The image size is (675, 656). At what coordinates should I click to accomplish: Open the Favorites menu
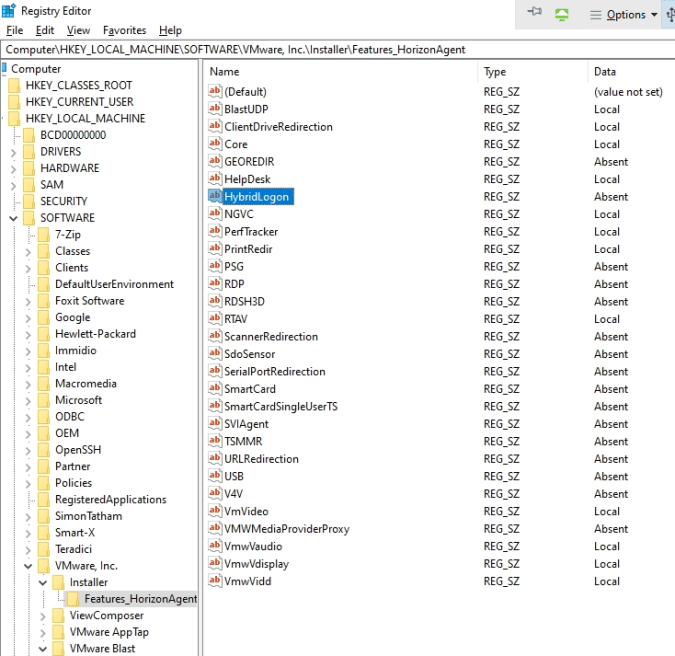124,31
